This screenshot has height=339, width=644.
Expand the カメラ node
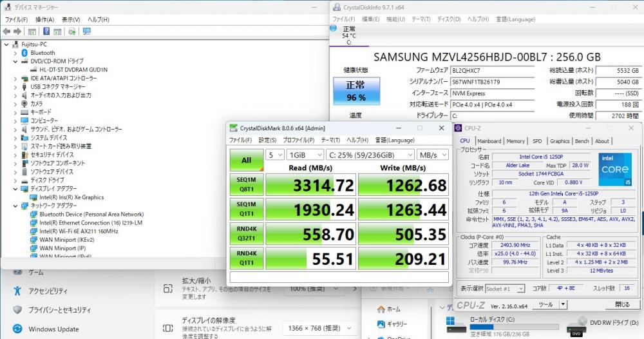(x=15, y=104)
